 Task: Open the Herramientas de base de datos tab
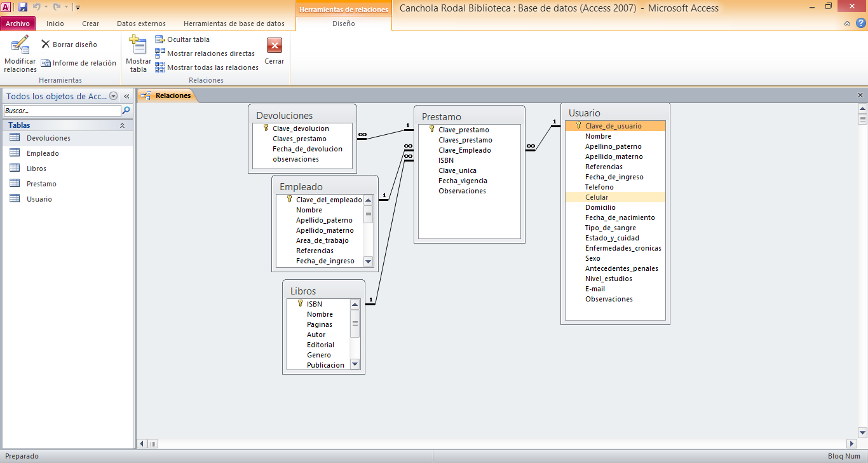click(234, 24)
